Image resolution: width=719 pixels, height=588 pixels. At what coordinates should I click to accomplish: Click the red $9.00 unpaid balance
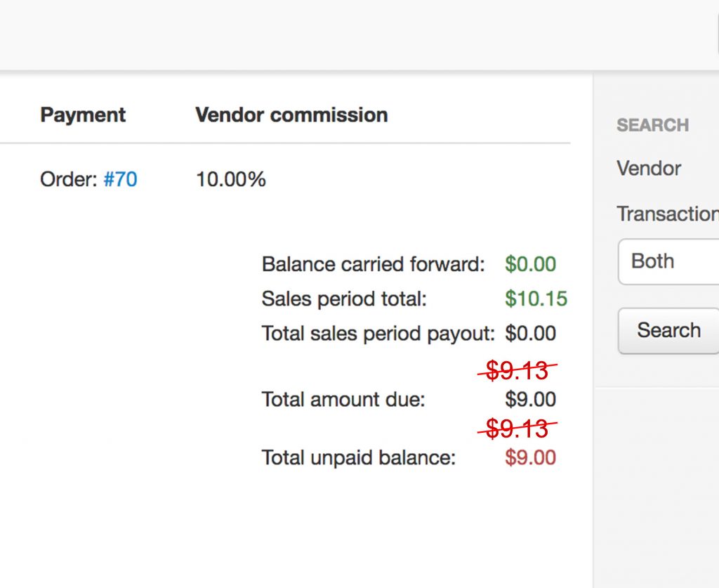[530, 458]
